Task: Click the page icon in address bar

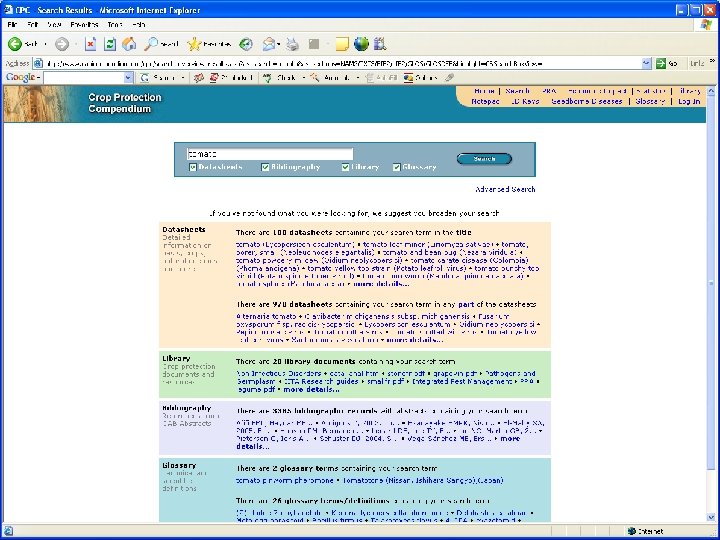Action: click(x=39, y=63)
